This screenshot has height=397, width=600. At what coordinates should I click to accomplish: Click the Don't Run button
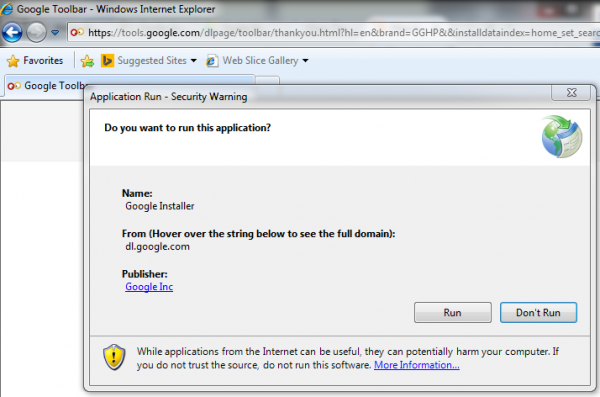coord(538,312)
